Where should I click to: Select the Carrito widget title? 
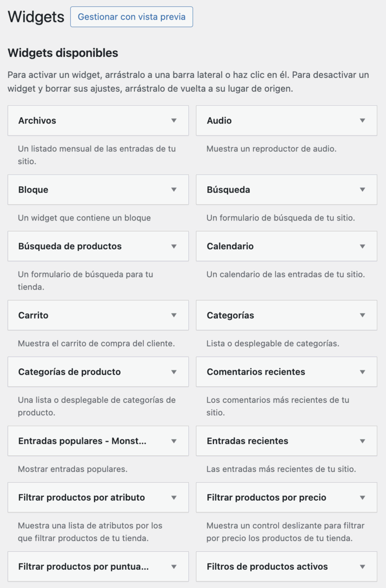(33, 315)
